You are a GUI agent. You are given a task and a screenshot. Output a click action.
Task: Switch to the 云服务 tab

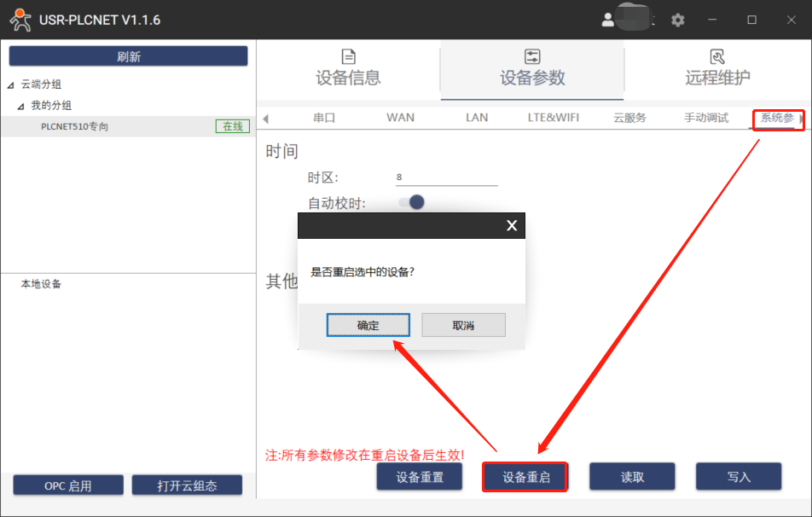pyautogui.click(x=629, y=118)
